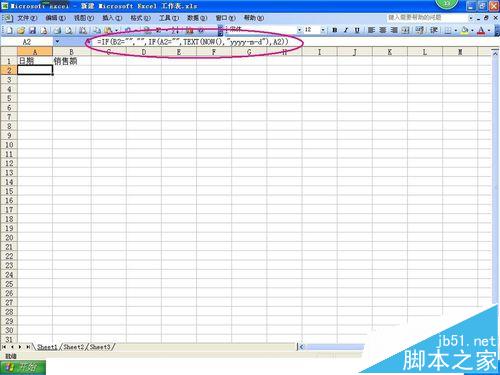Select row 10 header
This screenshot has height=375, width=500.
(9, 145)
